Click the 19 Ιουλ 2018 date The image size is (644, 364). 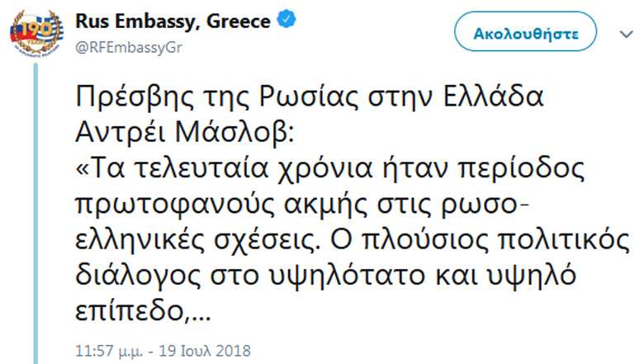[x=205, y=351]
